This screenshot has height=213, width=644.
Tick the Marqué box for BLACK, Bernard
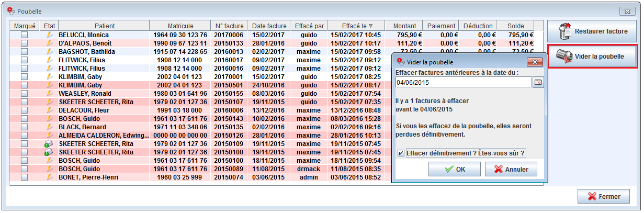pos(24,127)
